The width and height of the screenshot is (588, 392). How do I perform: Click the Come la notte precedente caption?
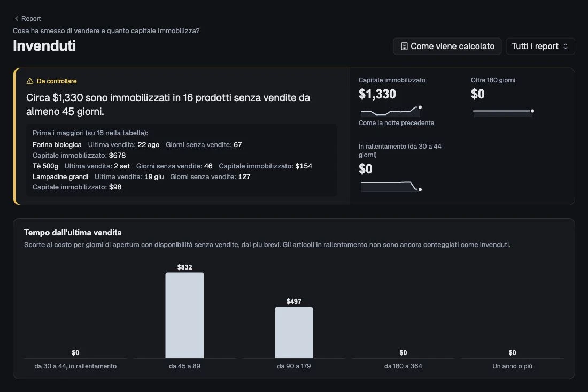396,122
